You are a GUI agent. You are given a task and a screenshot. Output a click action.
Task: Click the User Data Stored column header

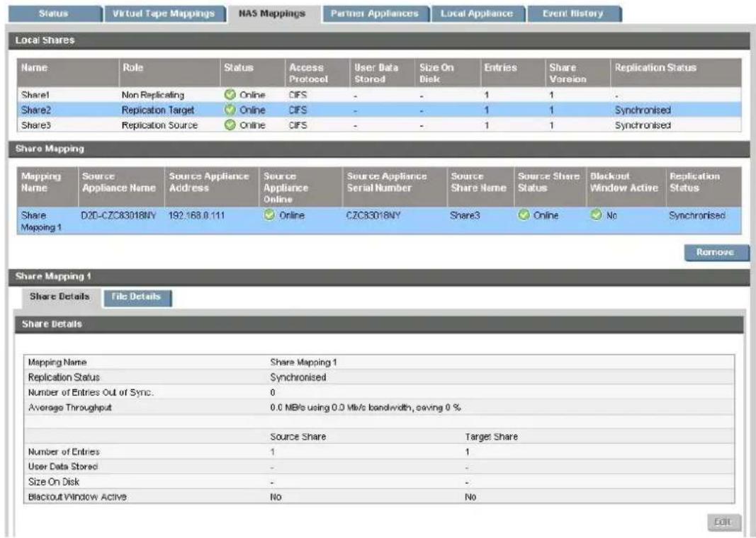click(x=383, y=73)
